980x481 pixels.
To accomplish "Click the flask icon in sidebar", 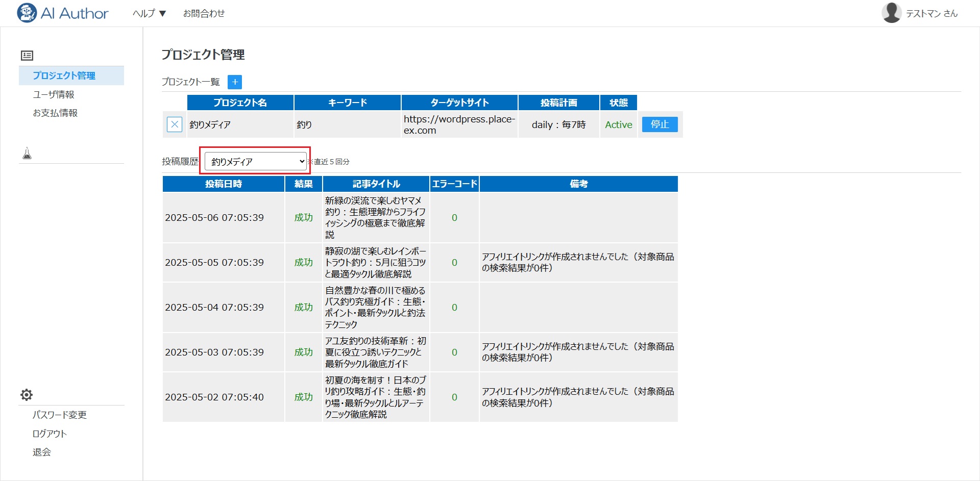I will (27, 153).
